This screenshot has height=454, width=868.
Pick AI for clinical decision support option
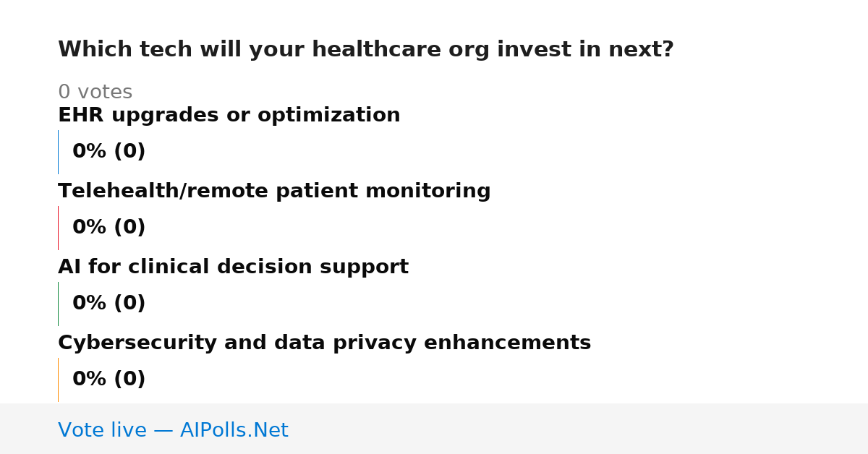tap(233, 267)
